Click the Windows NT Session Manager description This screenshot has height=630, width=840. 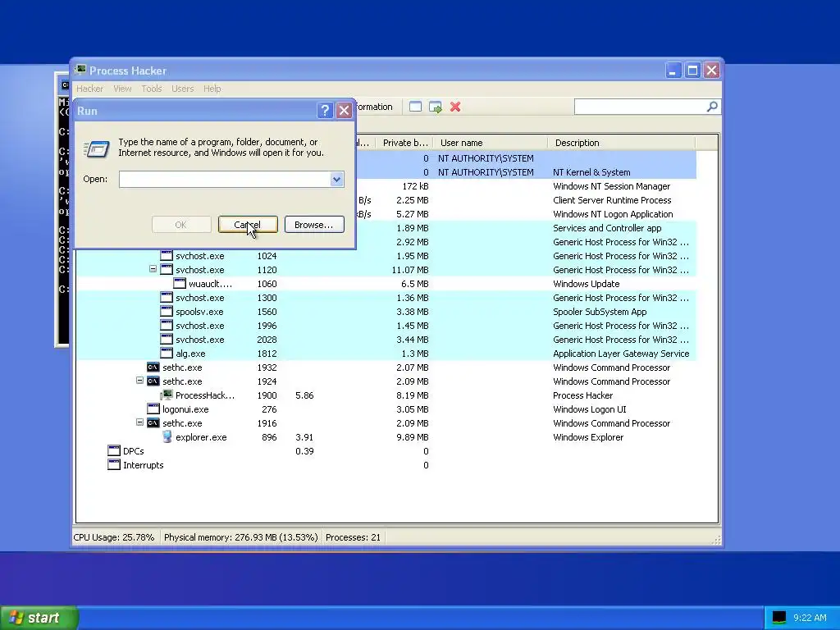[611, 186]
